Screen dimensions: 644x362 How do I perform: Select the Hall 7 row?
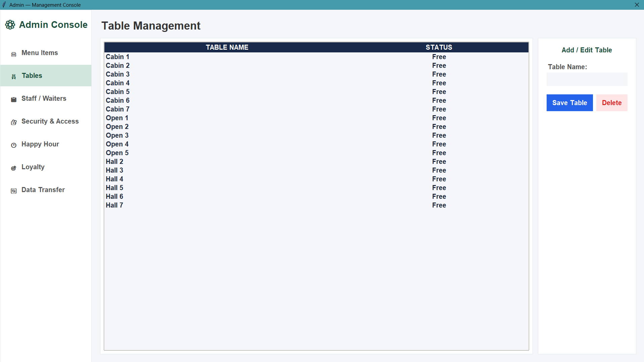[x=316, y=205]
